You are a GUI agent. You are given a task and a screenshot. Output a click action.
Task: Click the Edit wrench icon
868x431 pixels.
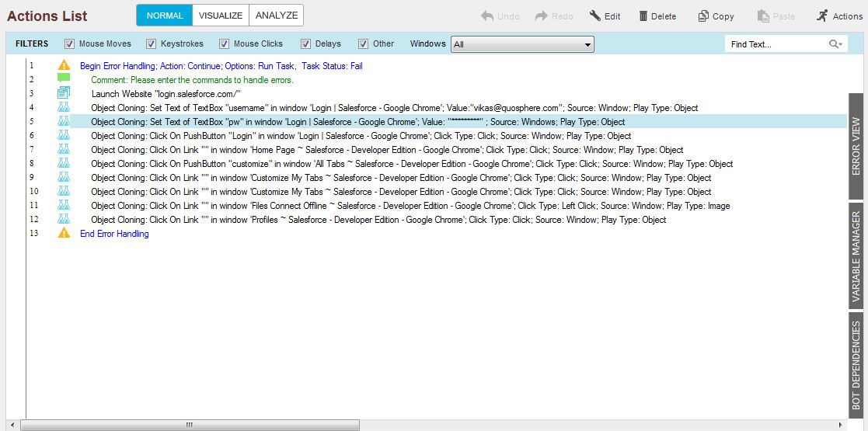pyautogui.click(x=595, y=16)
